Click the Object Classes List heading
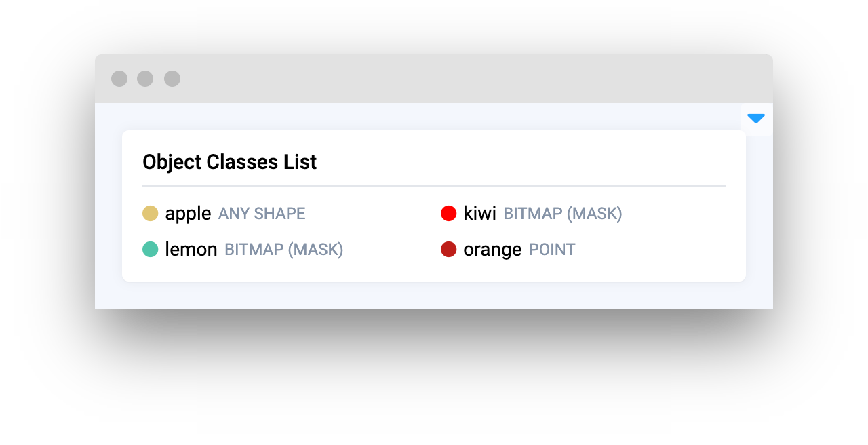The height and width of the screenshot is (445, 868). coord(229,162)
